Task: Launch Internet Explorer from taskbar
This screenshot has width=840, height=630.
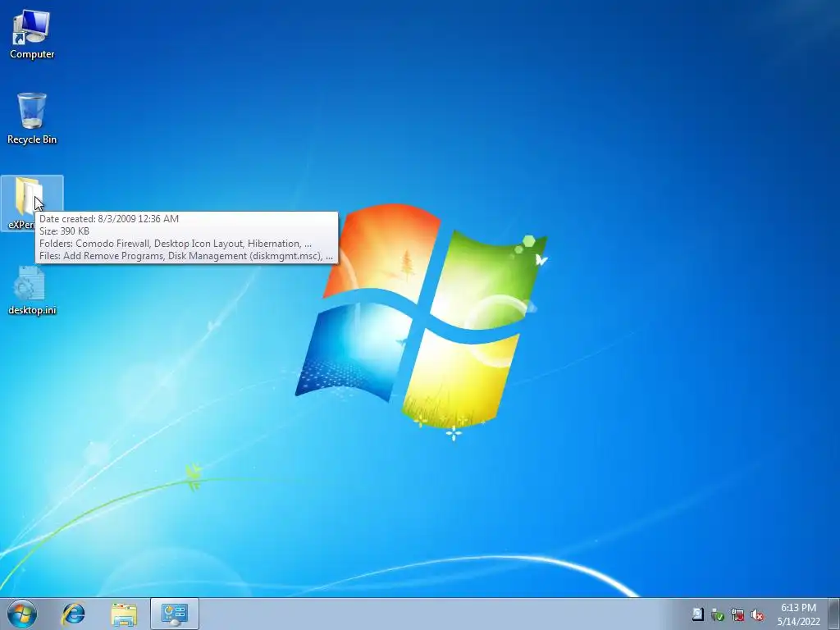Action: [73, 614]
